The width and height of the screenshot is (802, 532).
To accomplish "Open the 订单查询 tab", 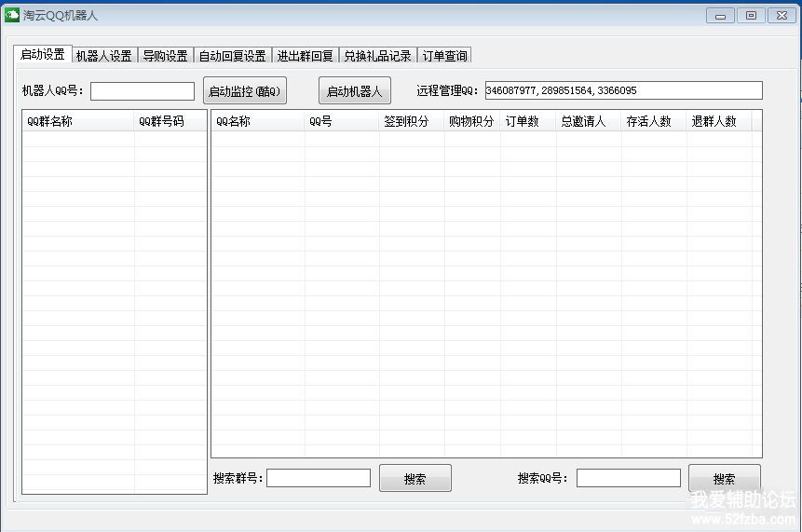I will (444, 56).
